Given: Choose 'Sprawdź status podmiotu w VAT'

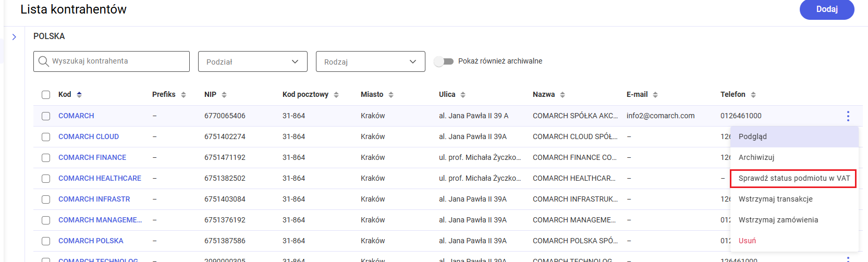Looking at the screenshot, I should tap(794, 178).
